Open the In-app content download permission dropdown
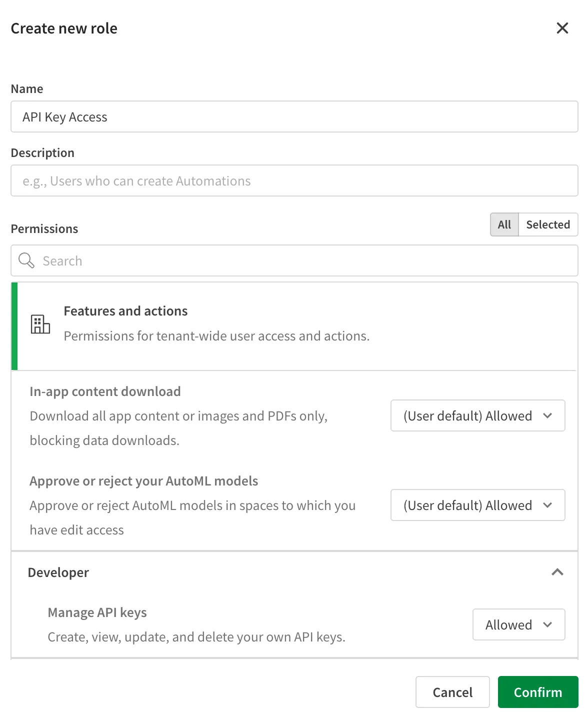Image resolution: width=588 pixels, height=718 pixels. tap(477, 415)
